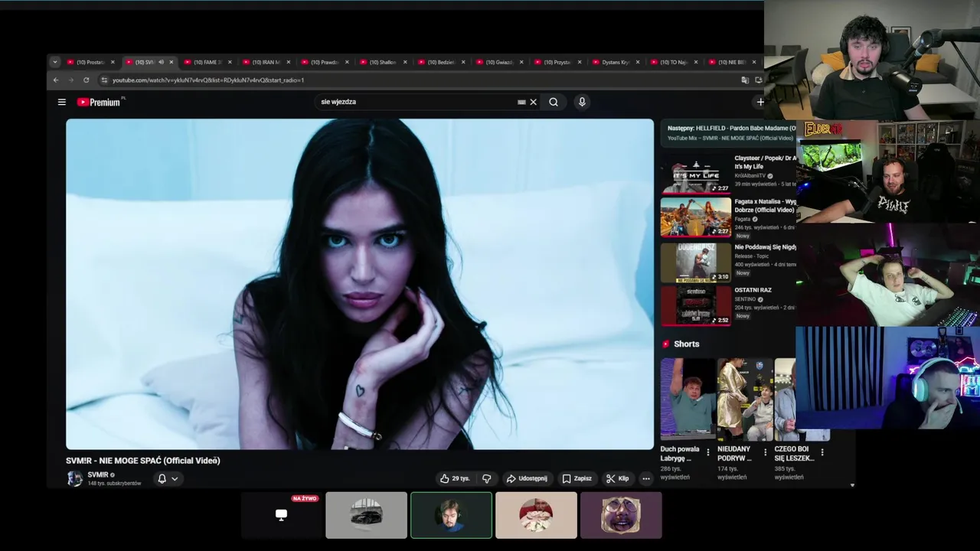Image resolution: width=980 pixels, height=551 pixels.
Task: Open the 'Duch powala Labrygę' short thumbnail
Action: coord(688,399)
